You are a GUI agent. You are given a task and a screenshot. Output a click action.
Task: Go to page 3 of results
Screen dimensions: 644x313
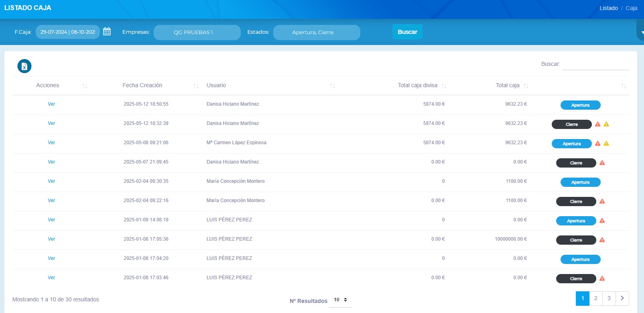609,298
